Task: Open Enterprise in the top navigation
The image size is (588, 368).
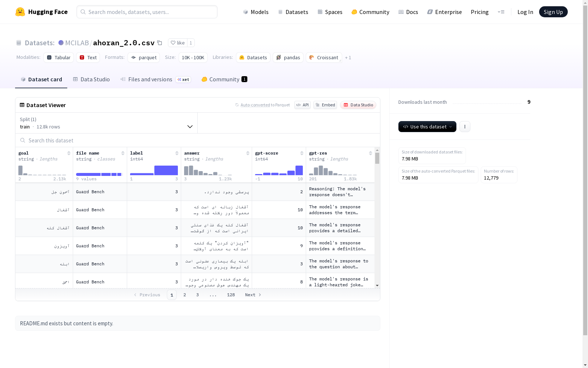Action: pyautogui.click(x=445, y=12)
